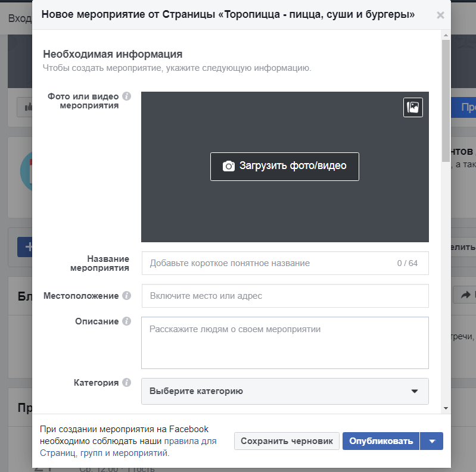476x472 pixels.
Task: Click the Опубликовать button
Action: 381,441
